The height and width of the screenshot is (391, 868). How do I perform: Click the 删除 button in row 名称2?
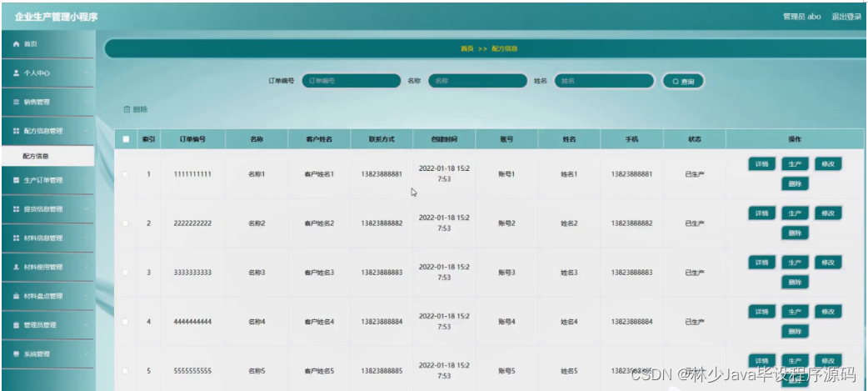[795, 233]
